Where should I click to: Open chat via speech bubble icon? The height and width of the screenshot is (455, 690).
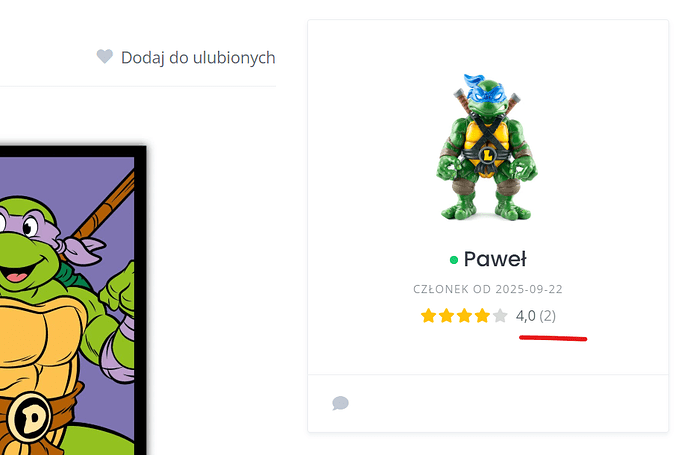[340, 403]
